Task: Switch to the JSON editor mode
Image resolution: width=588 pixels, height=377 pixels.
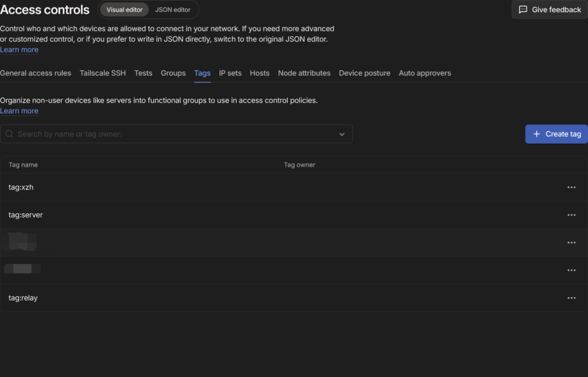Action: 172,10
